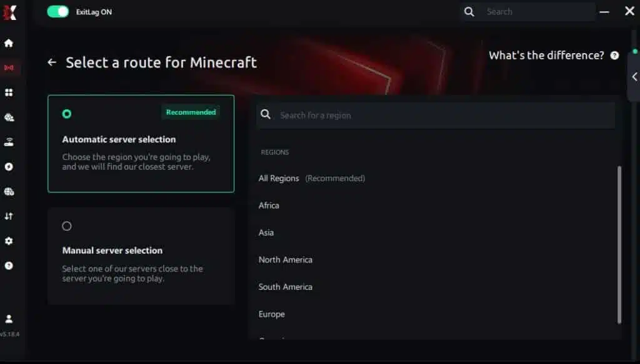Click the help question mark sidebar icon

[9, 266]
